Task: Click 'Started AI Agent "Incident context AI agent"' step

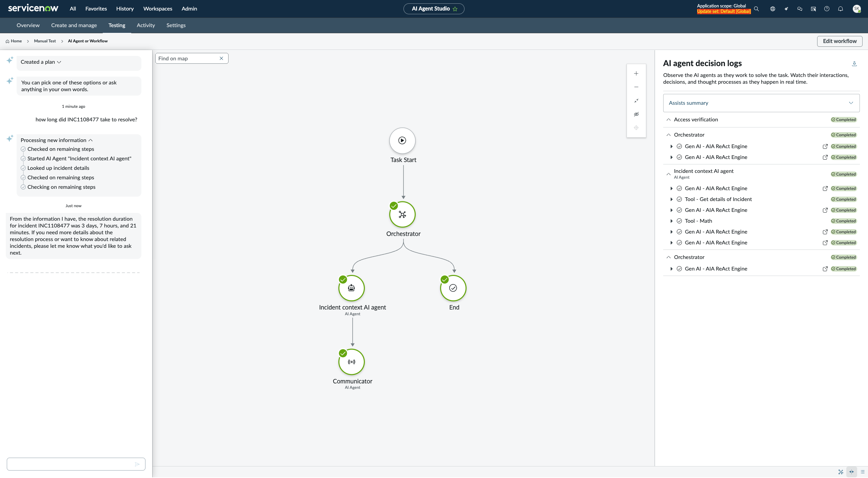Action: (x=79, y=159)
